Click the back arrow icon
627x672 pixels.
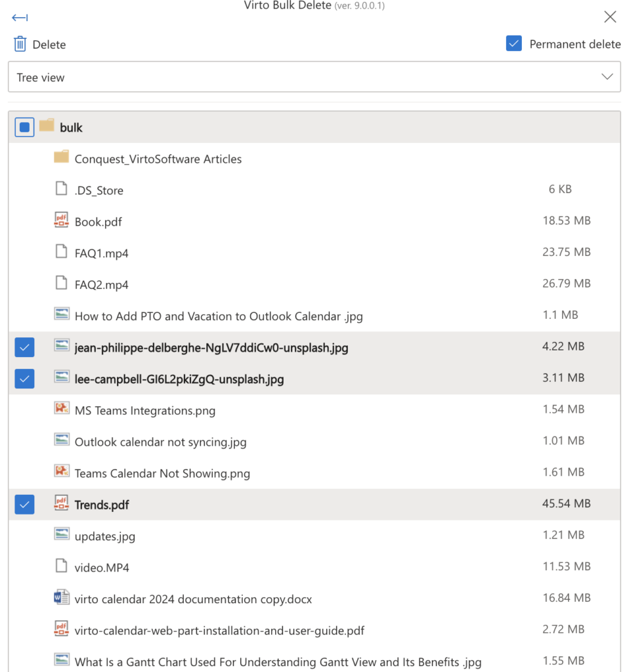[x=20, y=18]
